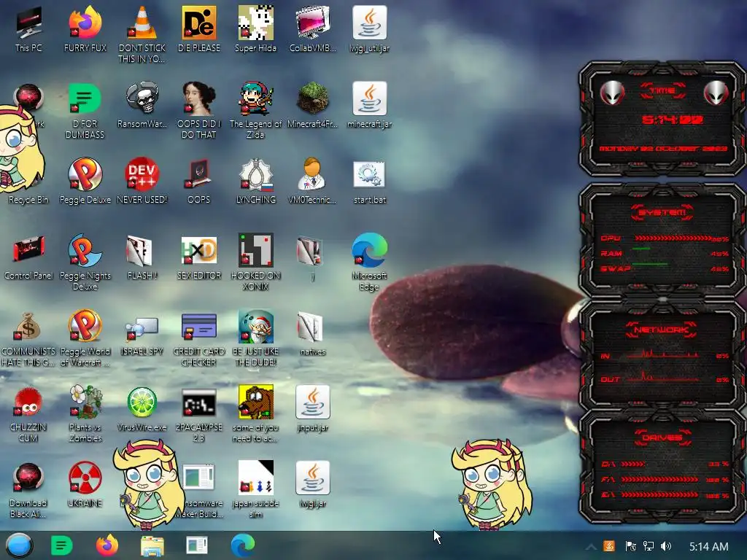Image resolution: width=747 pixels, height=560 pixels.
Task: Select the RansomWar skull icon
Action: point(142,105)
